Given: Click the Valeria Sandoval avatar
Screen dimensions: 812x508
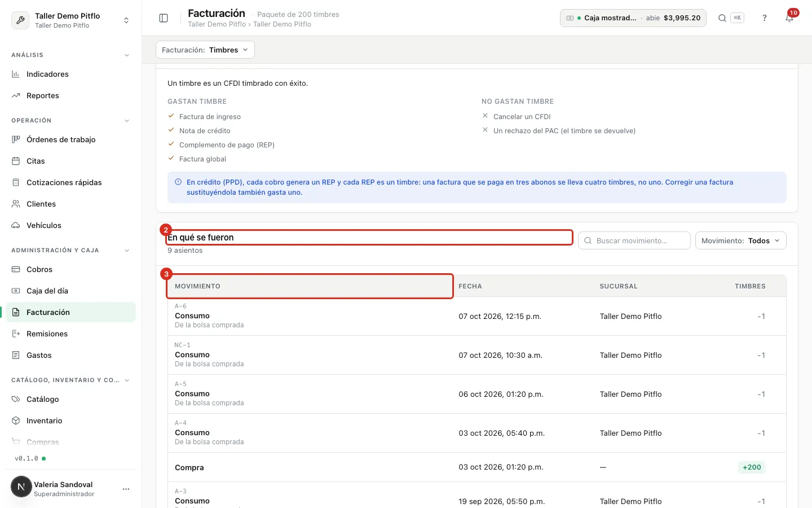Looking at the screenshot, I should (x=21, y=487).
